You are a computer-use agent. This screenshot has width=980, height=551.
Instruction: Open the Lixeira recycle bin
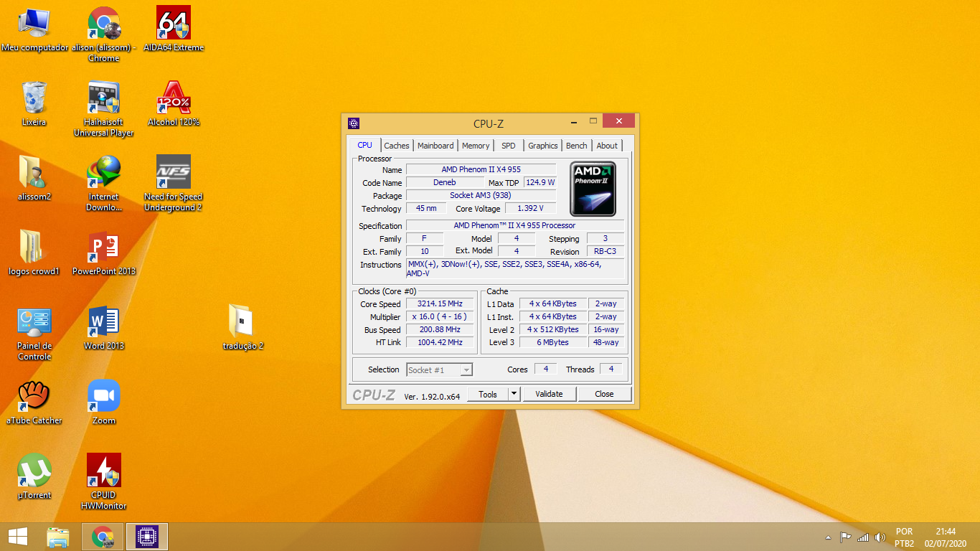click(34, 105)
